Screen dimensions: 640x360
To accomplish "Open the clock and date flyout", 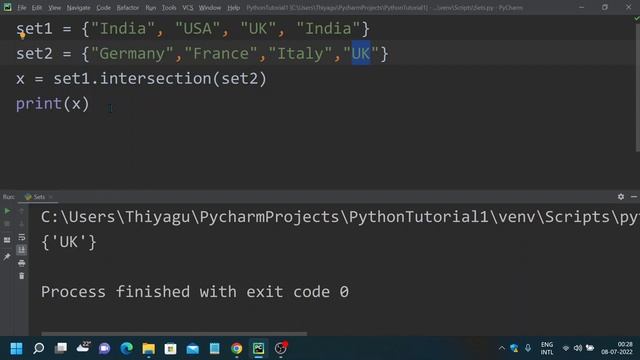I will tap(616, 348).
